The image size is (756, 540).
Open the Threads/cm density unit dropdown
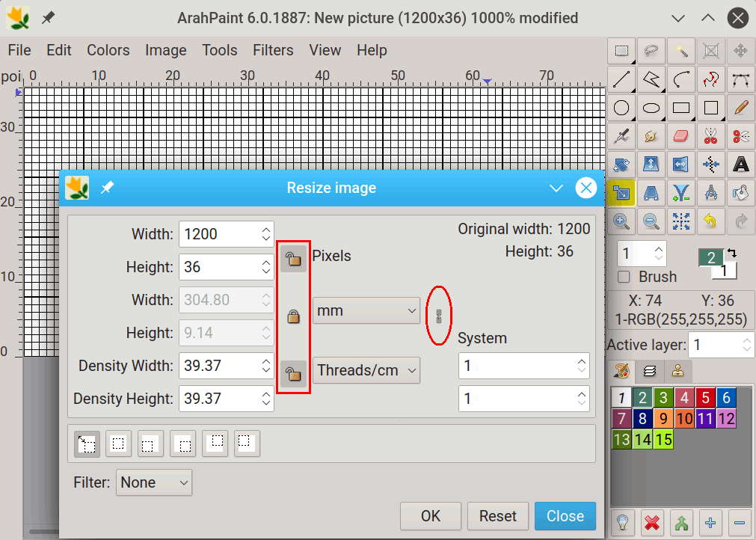coord(366,370)
